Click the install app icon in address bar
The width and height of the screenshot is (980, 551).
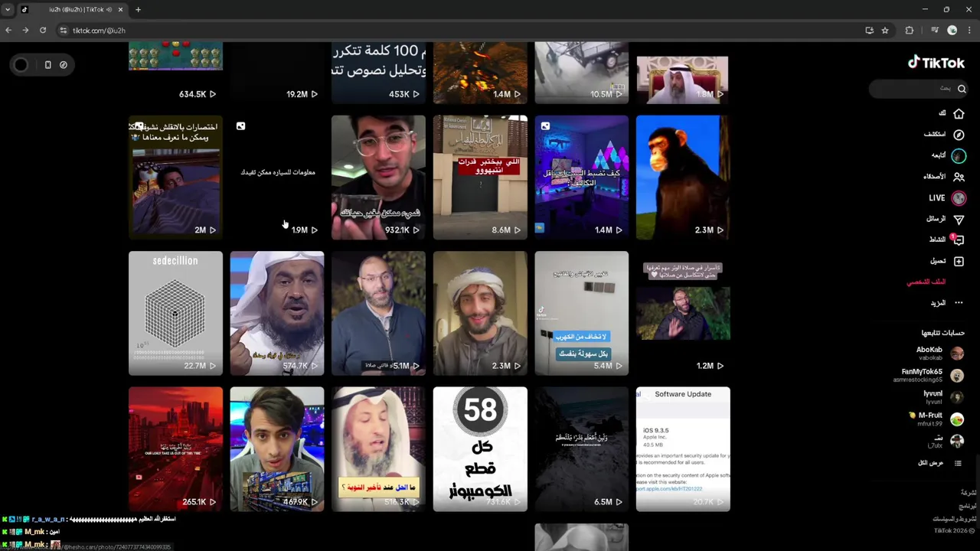pyautogui.click(x=869, y=31)
